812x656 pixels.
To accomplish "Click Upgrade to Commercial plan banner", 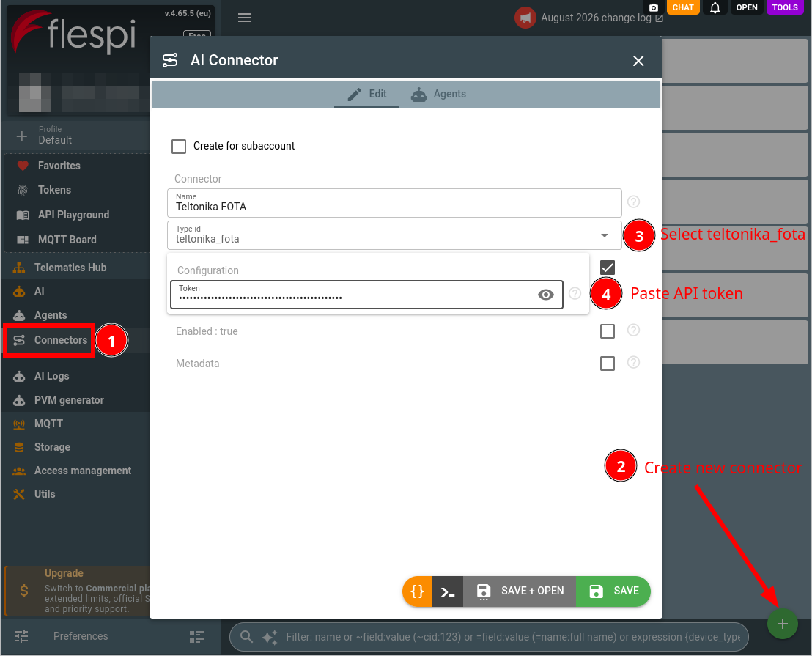I will 77,591.
